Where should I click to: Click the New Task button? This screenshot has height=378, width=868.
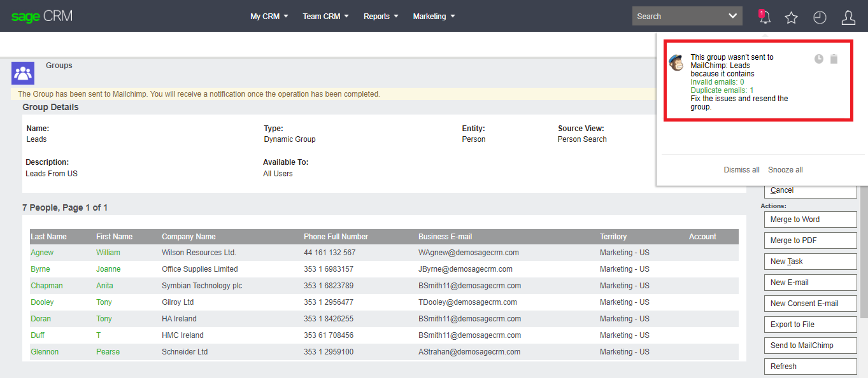click(810, 262)
